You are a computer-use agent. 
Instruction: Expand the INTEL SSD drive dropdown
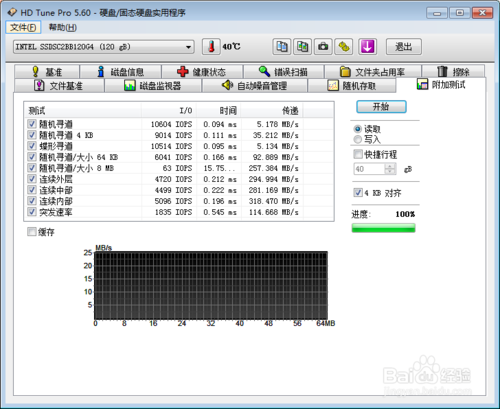[104, 47]
